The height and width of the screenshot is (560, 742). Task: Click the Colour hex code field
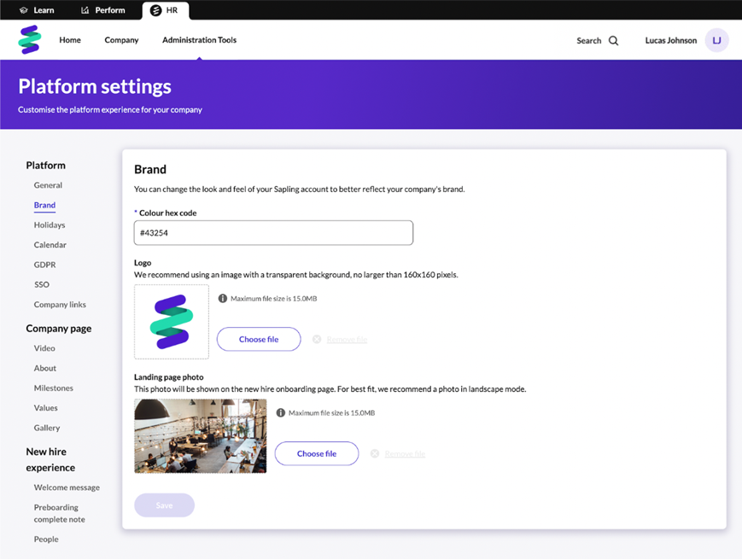(273, 233)
